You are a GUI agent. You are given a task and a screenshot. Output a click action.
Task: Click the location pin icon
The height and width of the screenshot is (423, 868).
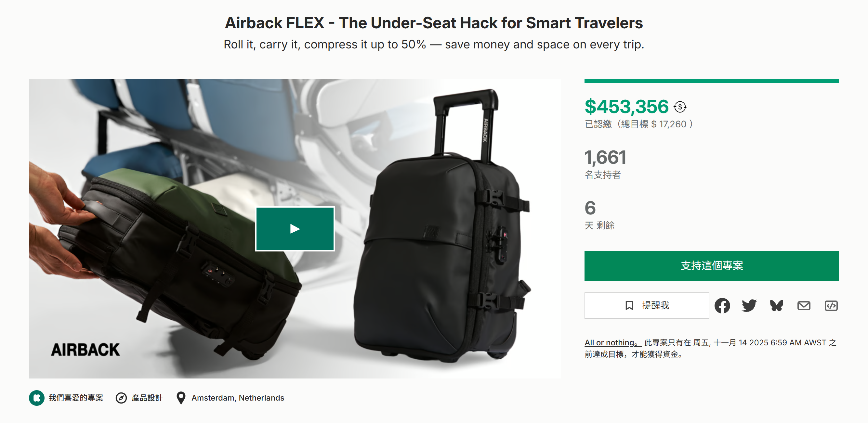(181, 398)
